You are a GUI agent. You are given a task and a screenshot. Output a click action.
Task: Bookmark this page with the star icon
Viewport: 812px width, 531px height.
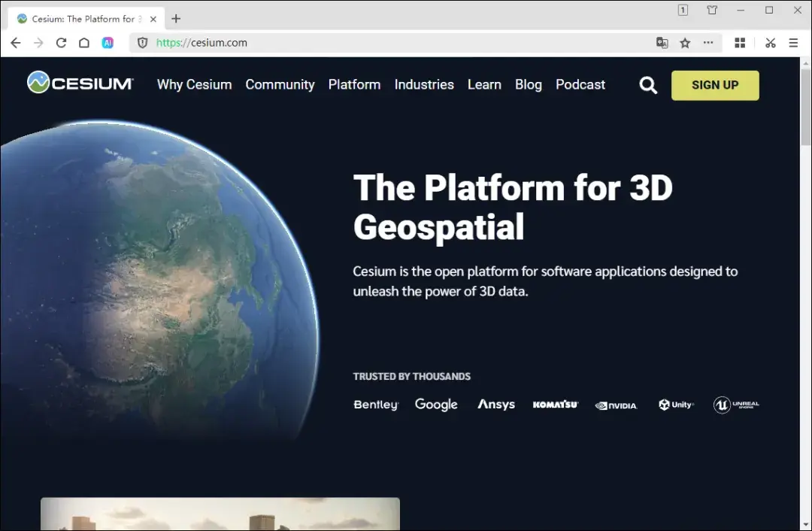click(685, 43)
